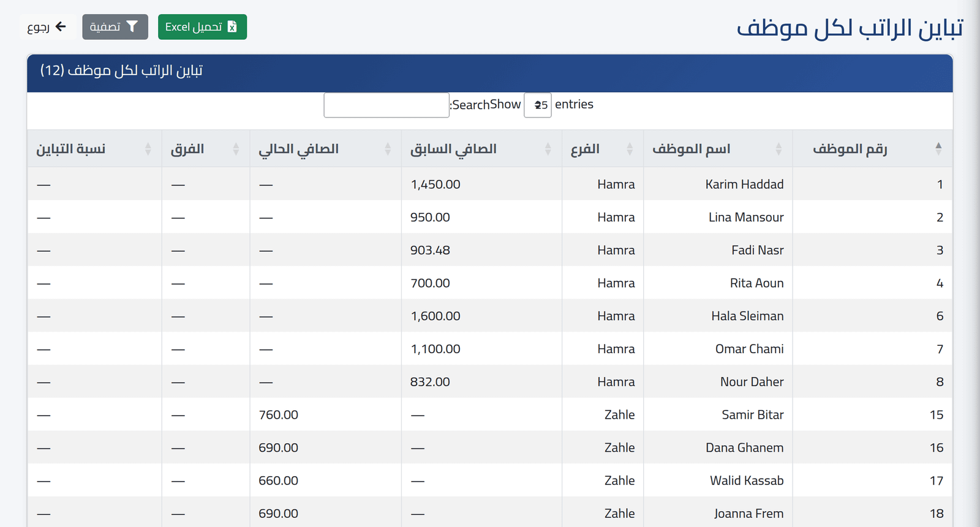Click the funnel filter icon
Image resolution: width=980 pixels, height=527 pixels.
tap(132, 26)
